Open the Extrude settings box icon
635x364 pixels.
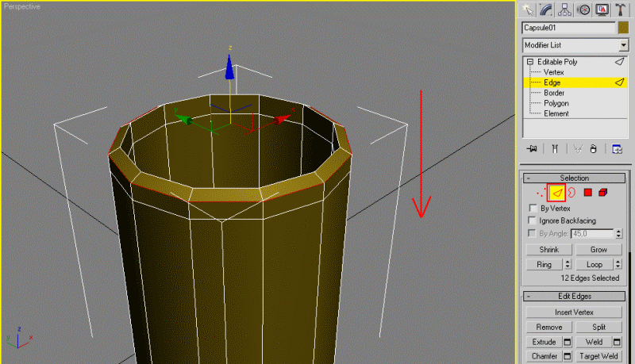coord(568,342)
